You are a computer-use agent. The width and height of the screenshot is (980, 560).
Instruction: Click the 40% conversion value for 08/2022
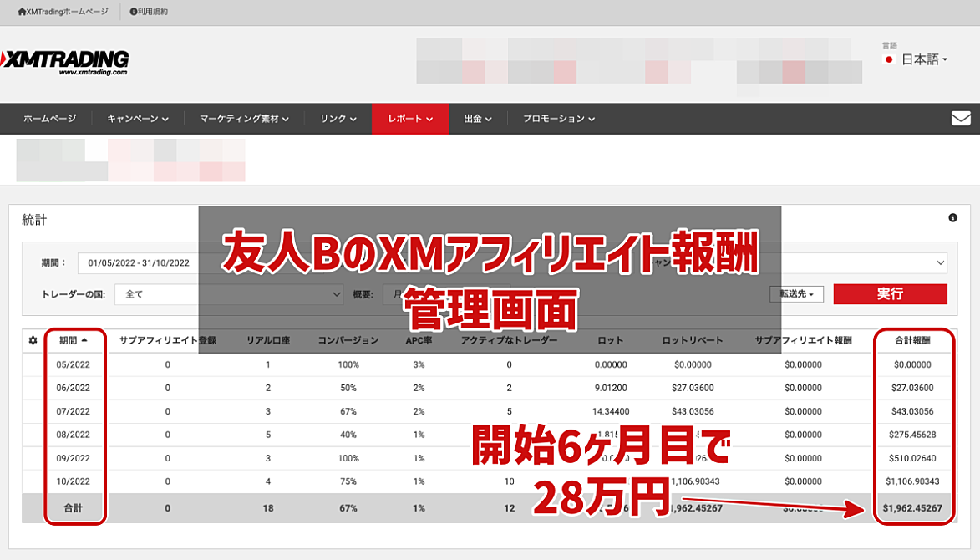(x=348, y=435)
